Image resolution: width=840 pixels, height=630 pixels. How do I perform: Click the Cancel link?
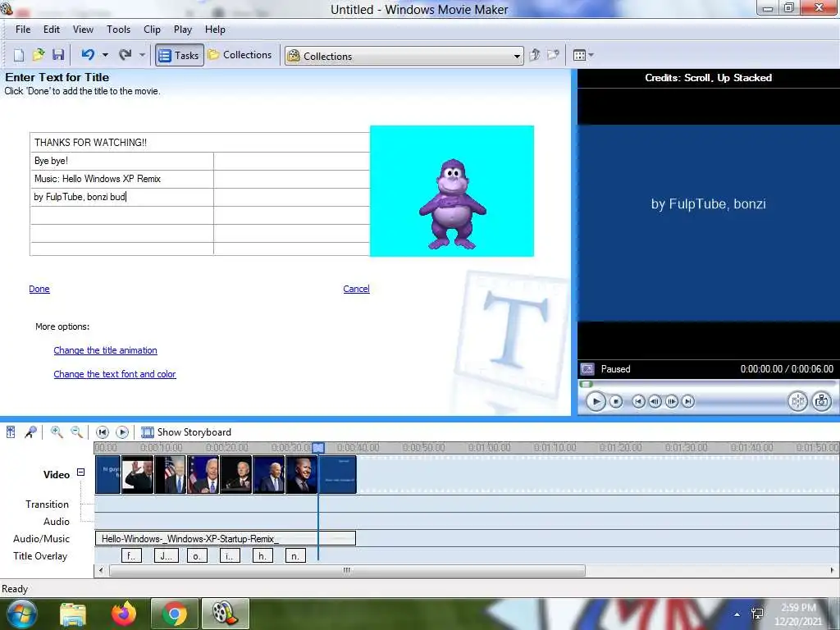point(356,289)
